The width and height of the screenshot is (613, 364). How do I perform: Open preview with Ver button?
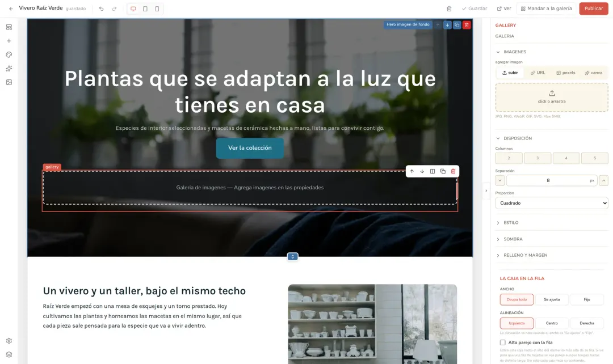(504, 9)
